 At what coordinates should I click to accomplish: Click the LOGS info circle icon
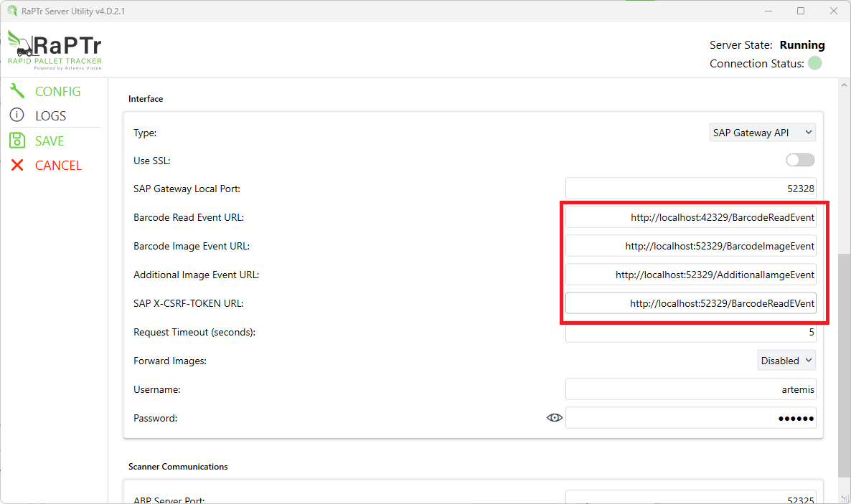[17, 115]
